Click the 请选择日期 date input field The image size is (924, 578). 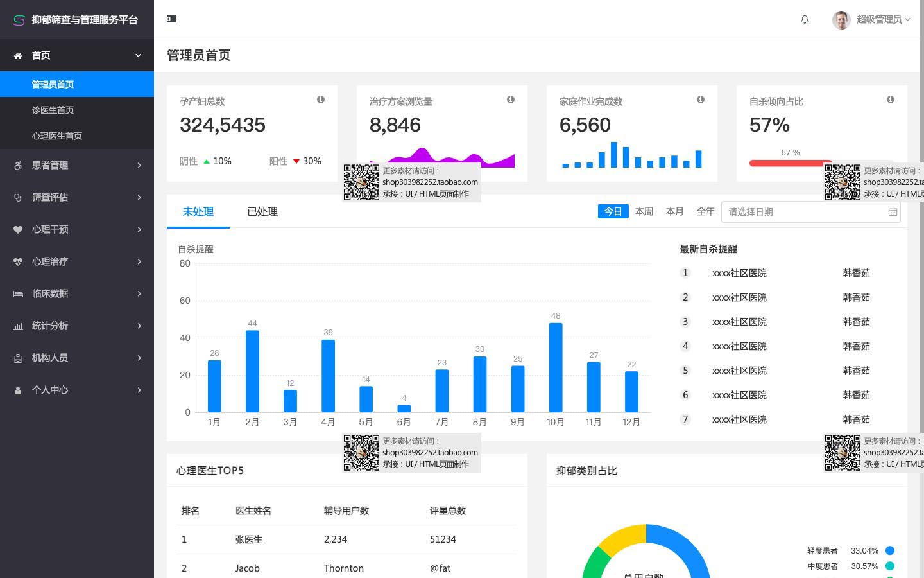click(x=805, y=212)
